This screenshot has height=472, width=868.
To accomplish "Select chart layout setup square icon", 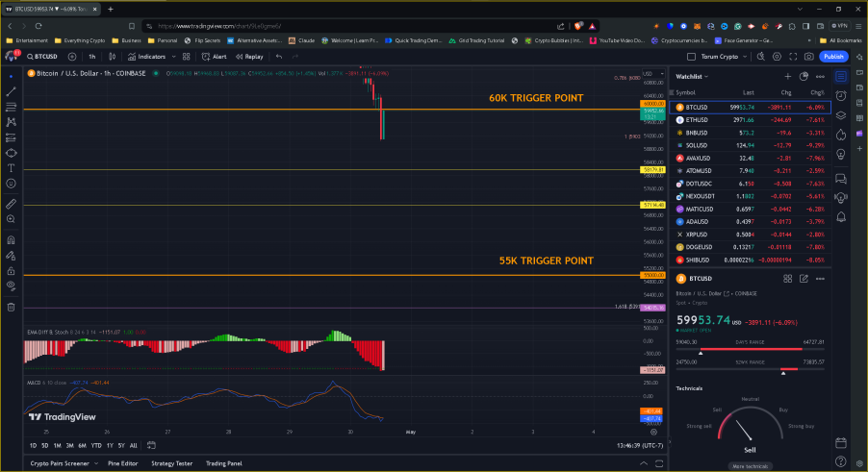I will point(691,57).
